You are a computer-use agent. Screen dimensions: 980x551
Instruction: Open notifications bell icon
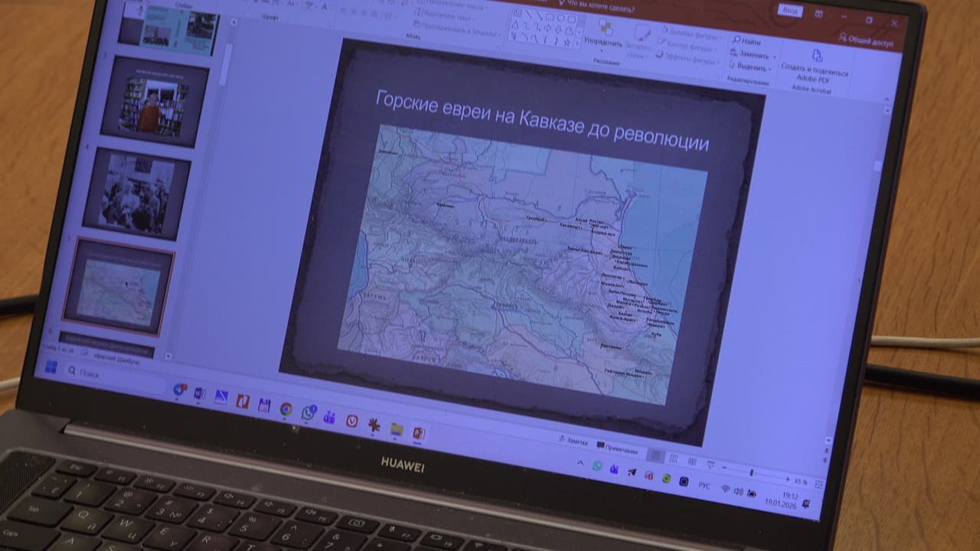click(805, 503)
